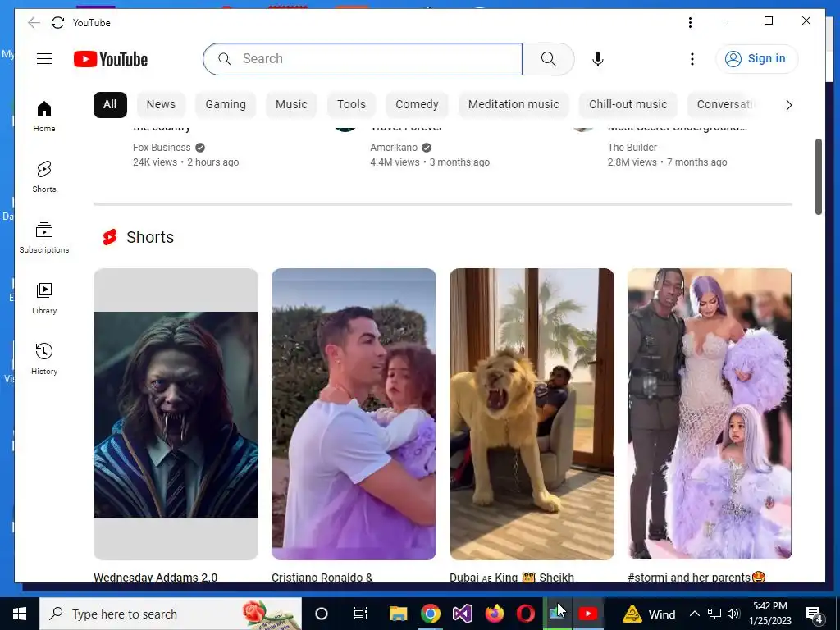Select the Music filter chip
This screenshot has height=630, width=840.
point(291,104)
